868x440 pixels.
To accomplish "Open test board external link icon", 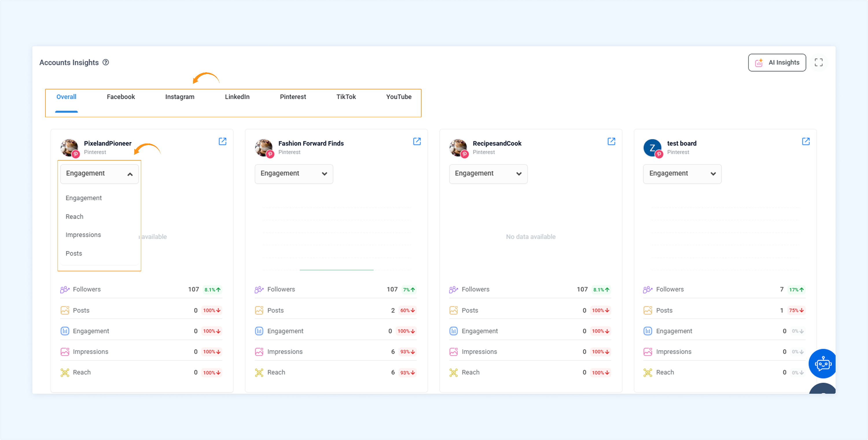I will point(806,141).
